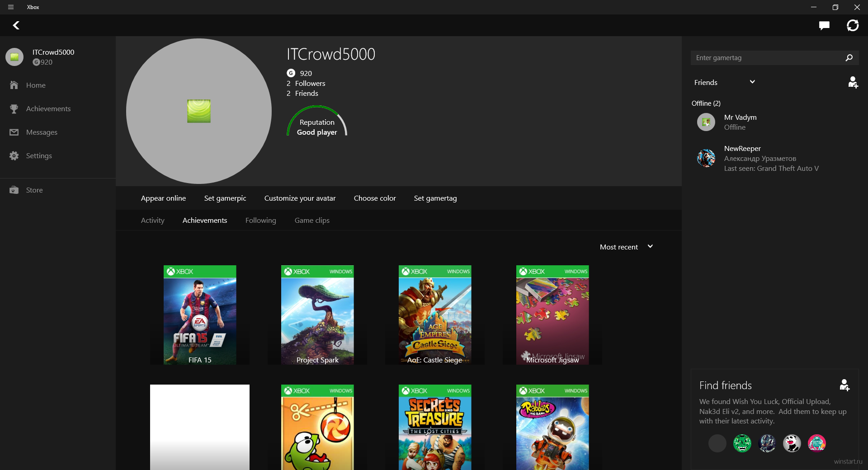Open the blank white game tile

pos(200,427)
